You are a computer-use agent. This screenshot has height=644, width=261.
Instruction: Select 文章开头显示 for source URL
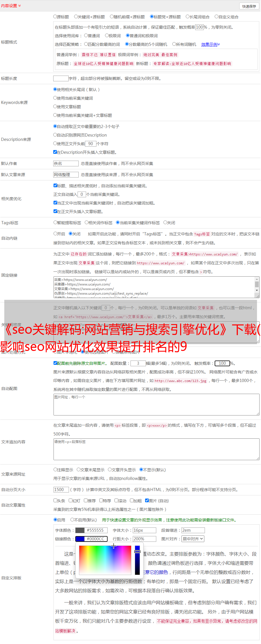(x=110, y=470)
